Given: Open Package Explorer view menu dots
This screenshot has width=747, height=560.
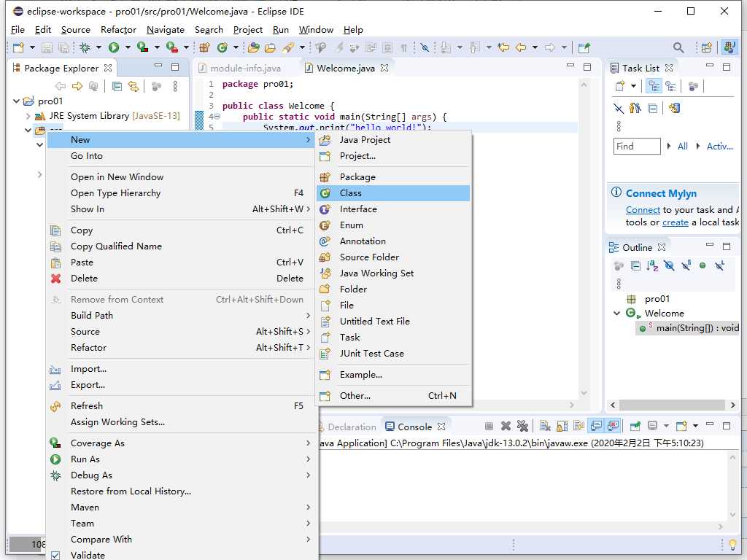Looking at the screenshot, I should [175, 86].
